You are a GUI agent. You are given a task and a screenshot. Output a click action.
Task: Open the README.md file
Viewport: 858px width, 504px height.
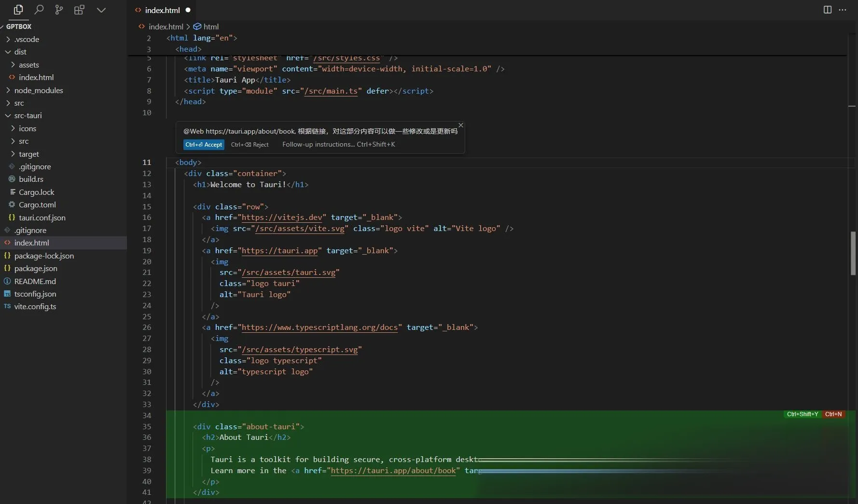(35, 281)
